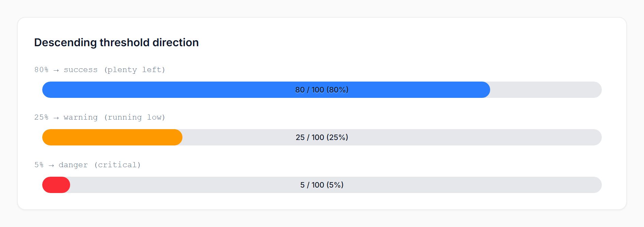
Task: Click the arrow in the success label
Action: pos(56,70)
